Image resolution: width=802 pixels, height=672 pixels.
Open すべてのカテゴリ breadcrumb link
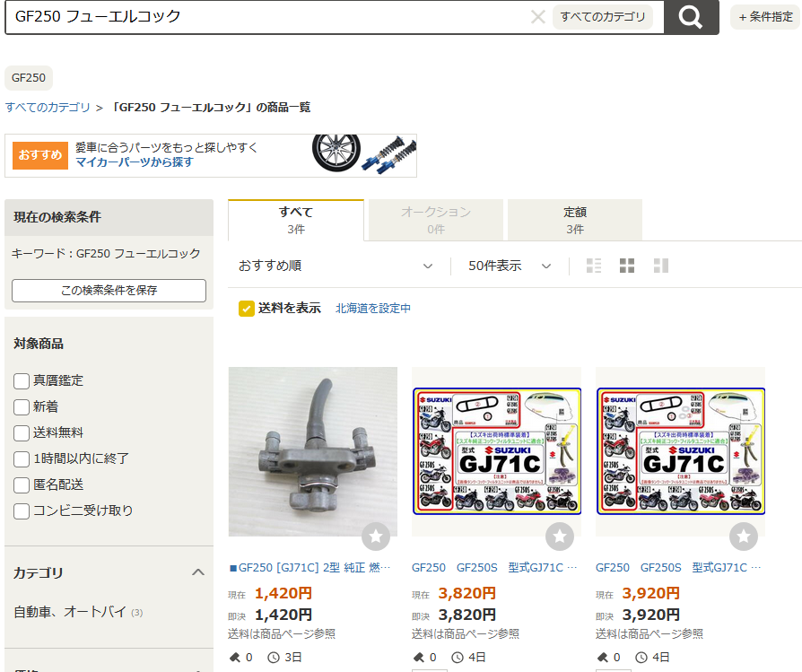point(48,108)
